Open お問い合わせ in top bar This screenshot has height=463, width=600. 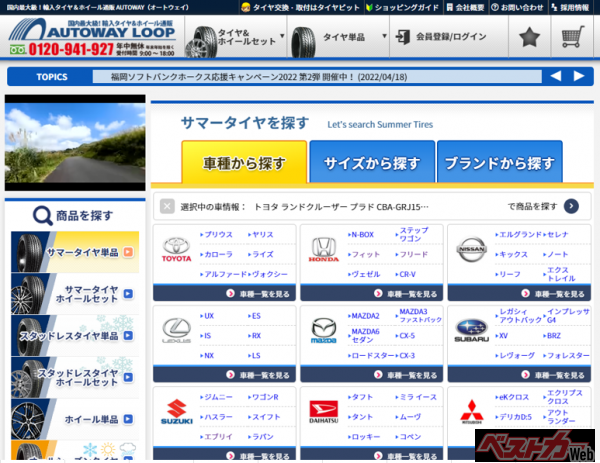(x=517, y=7)
